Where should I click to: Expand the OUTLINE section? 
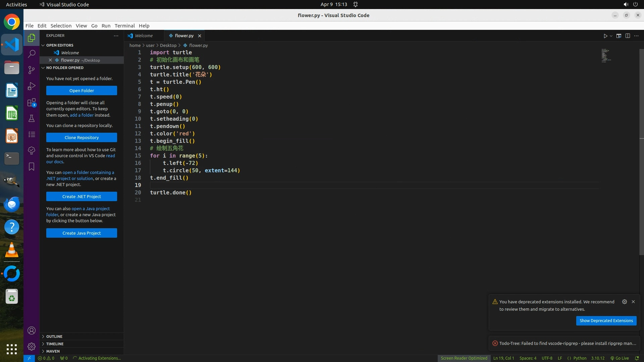click(x=54, y=337)
